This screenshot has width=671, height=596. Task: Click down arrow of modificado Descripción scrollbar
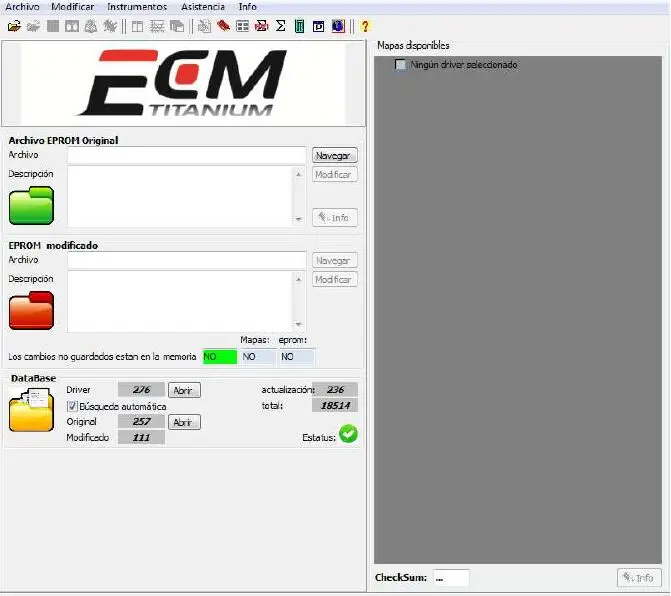click(299, 324)
